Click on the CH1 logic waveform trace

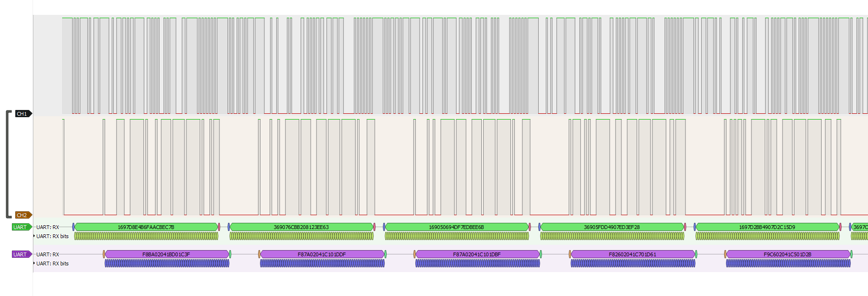tap(465, 66)
